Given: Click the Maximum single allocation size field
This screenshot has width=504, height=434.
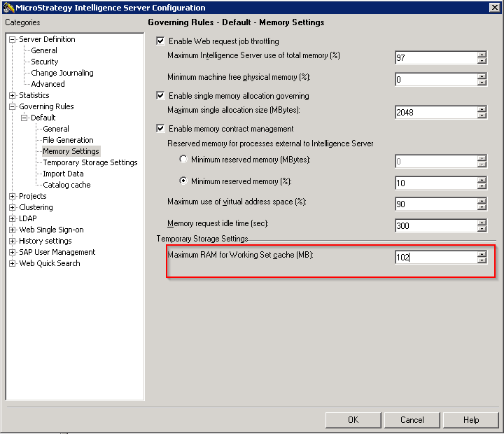Looking at the screenshot, I should [435, 112].
